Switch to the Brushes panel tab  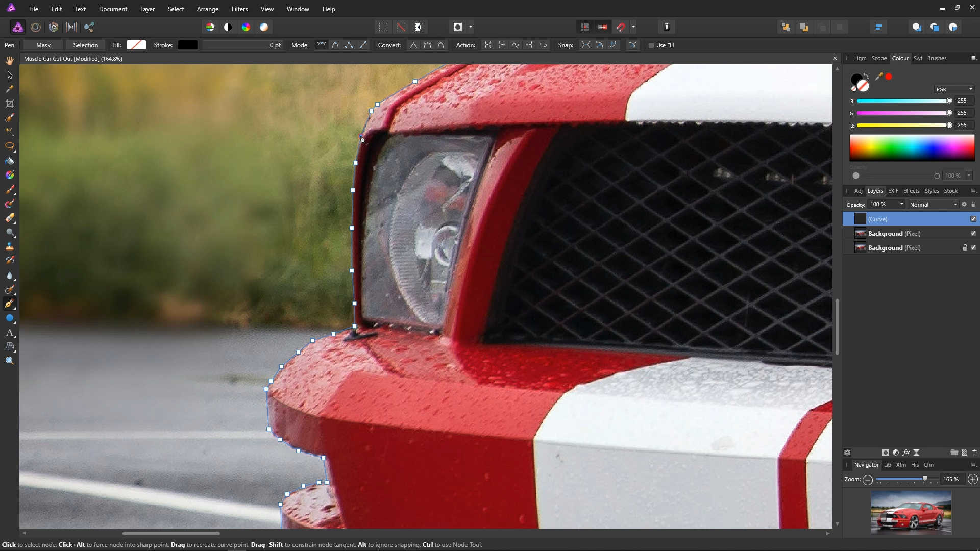tap(937, 58)
